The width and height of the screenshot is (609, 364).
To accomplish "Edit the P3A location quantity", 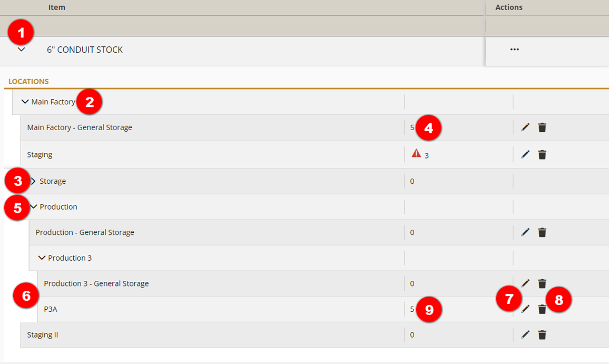I will click(525, 309).
